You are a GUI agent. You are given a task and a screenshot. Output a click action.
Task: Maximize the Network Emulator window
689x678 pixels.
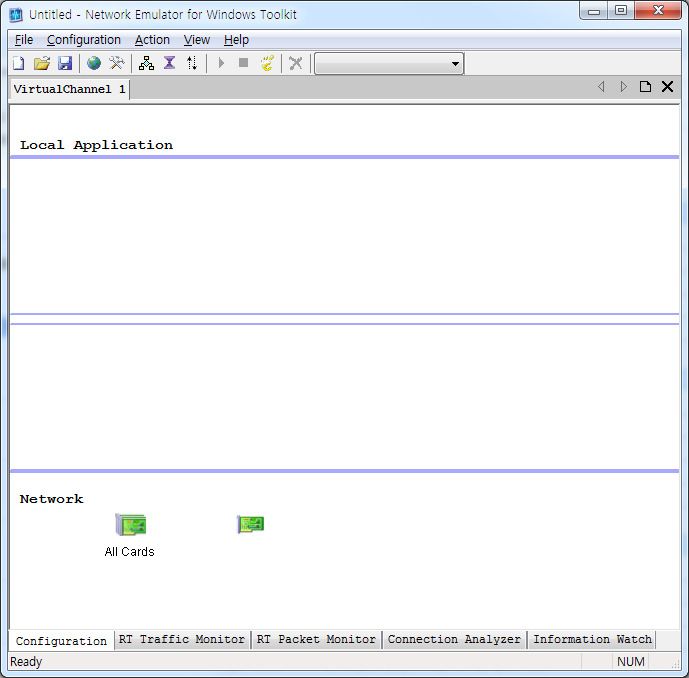coord(621,11)
